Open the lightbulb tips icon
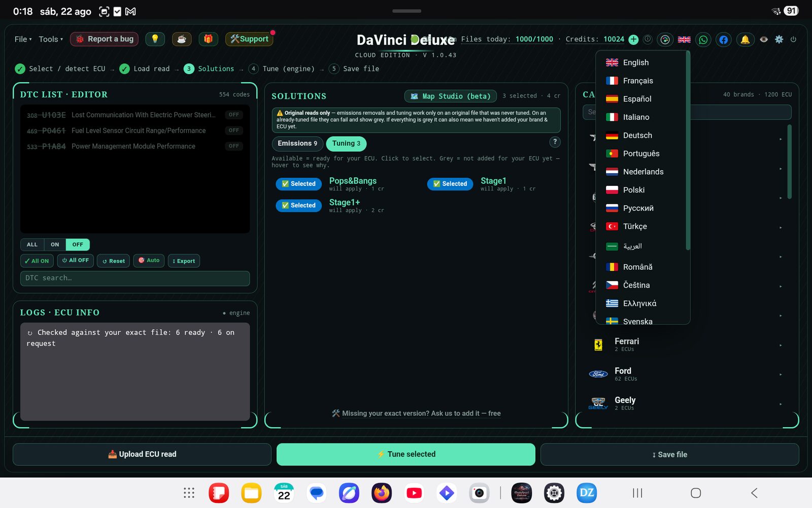812x508 pixels. pyautogui.click(x=155, y=39)
